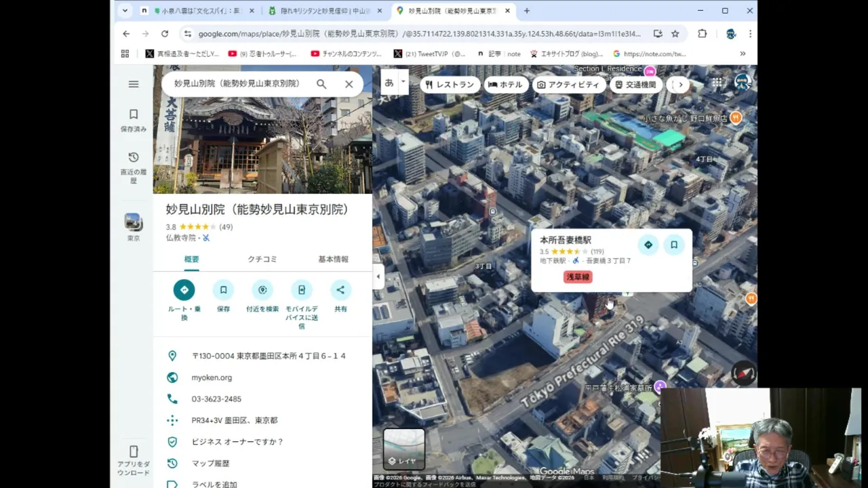Click the 浅草線 line badge

pos(578,277)
